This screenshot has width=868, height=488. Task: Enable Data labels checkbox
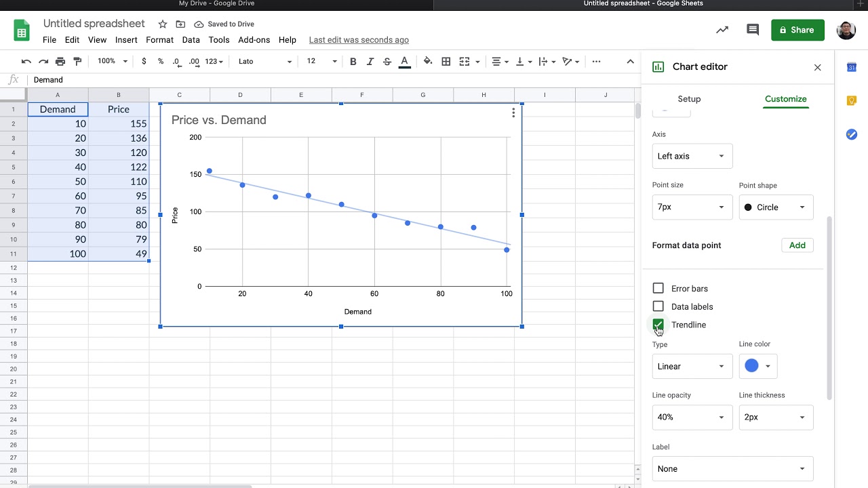click(658, 306)
